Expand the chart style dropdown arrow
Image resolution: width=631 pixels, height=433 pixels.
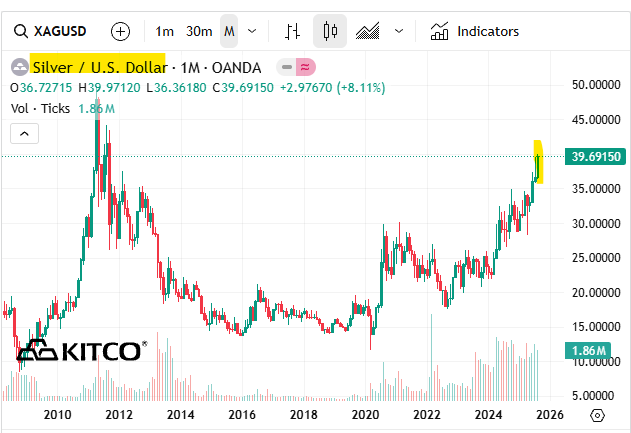click(x=398, y=31)
